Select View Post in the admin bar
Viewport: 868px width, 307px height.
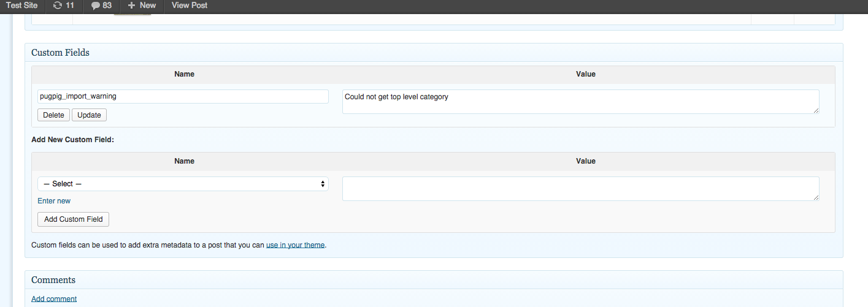pyautogui.click(x=190, y=6)
